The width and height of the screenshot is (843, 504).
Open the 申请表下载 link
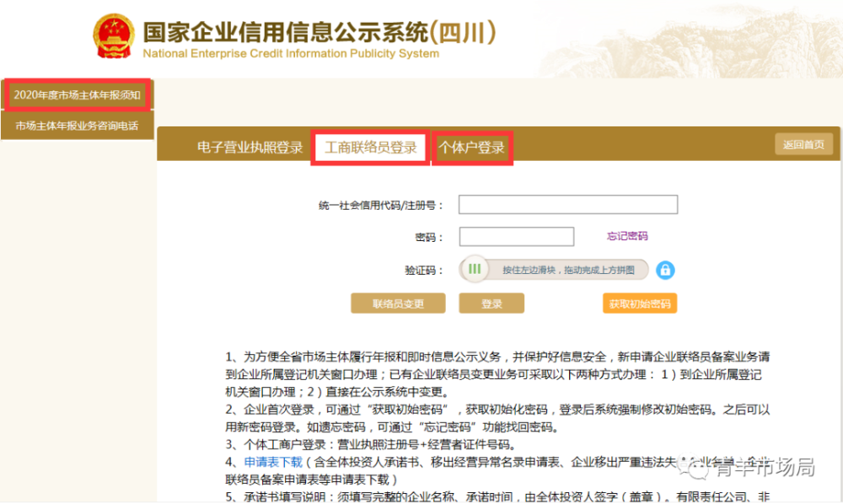pos(273,462)
